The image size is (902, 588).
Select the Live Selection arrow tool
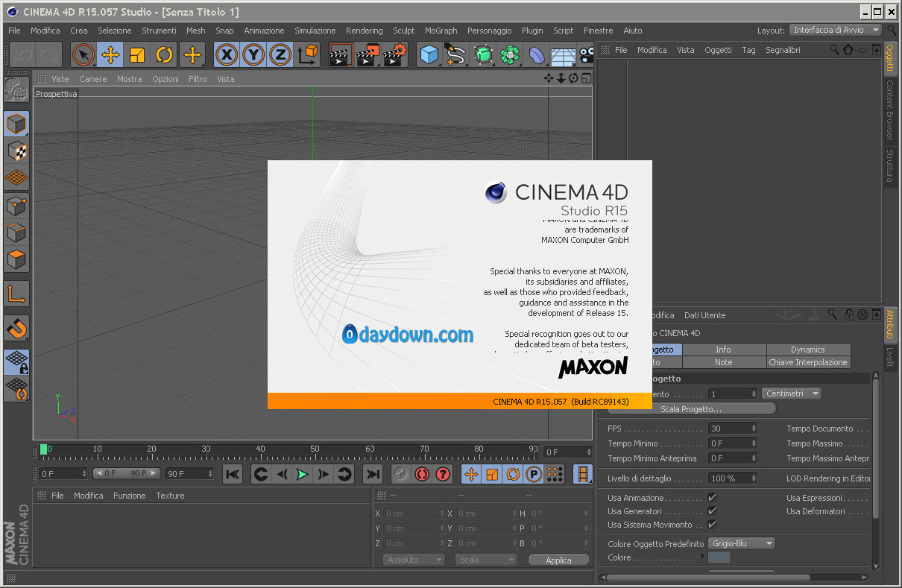[x=83, y=54]
